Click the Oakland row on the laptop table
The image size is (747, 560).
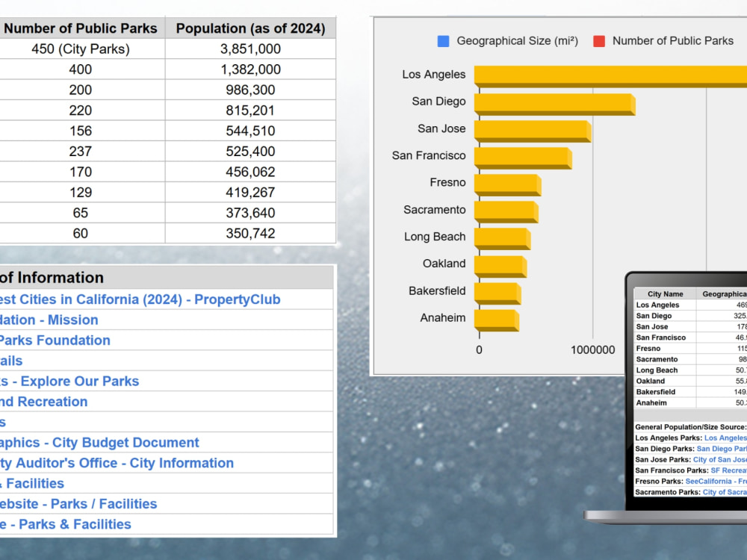(690, 381)
